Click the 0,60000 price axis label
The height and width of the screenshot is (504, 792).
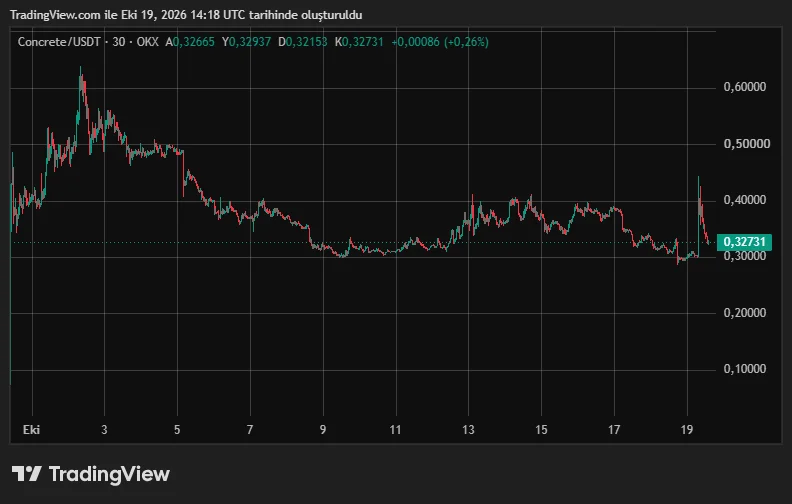point(745,87)
